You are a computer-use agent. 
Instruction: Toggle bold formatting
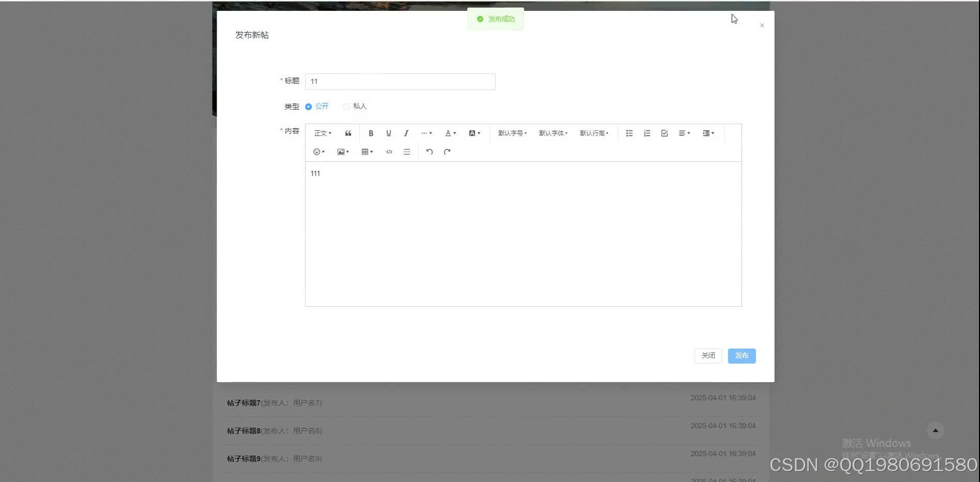(x=371, y=133)
